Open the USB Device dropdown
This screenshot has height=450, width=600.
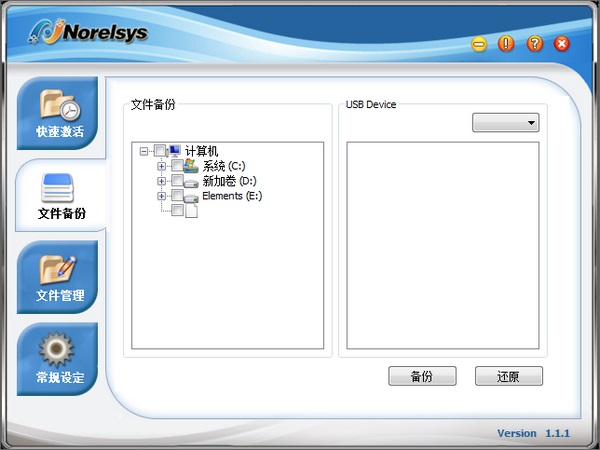click(505, 122)
